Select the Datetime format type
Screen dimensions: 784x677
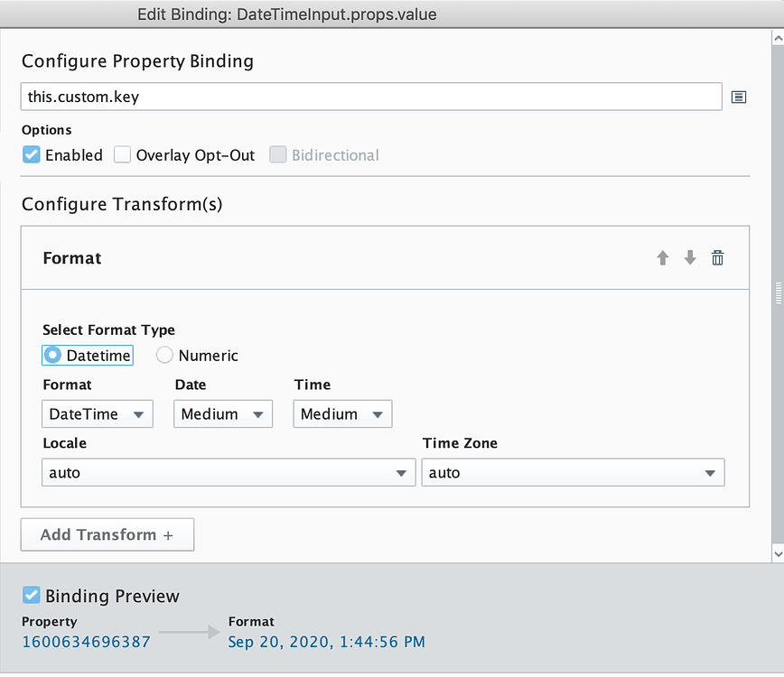click(x=52, y=355)
